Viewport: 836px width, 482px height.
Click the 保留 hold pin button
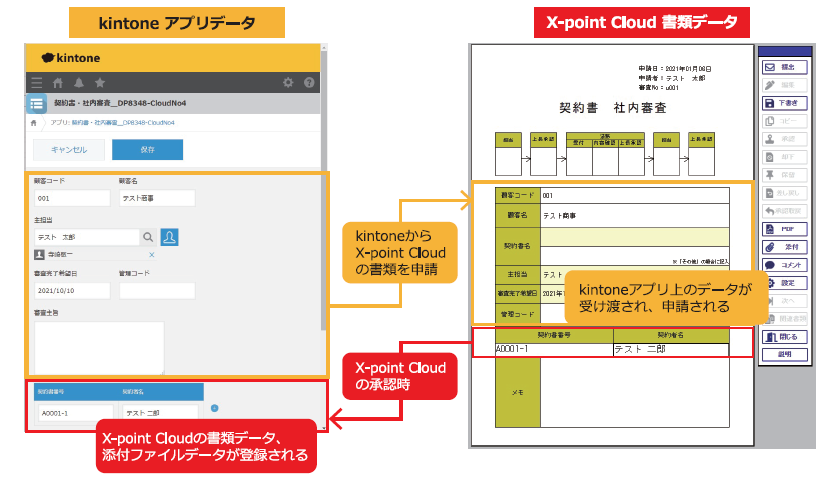[x=784, y=175]
